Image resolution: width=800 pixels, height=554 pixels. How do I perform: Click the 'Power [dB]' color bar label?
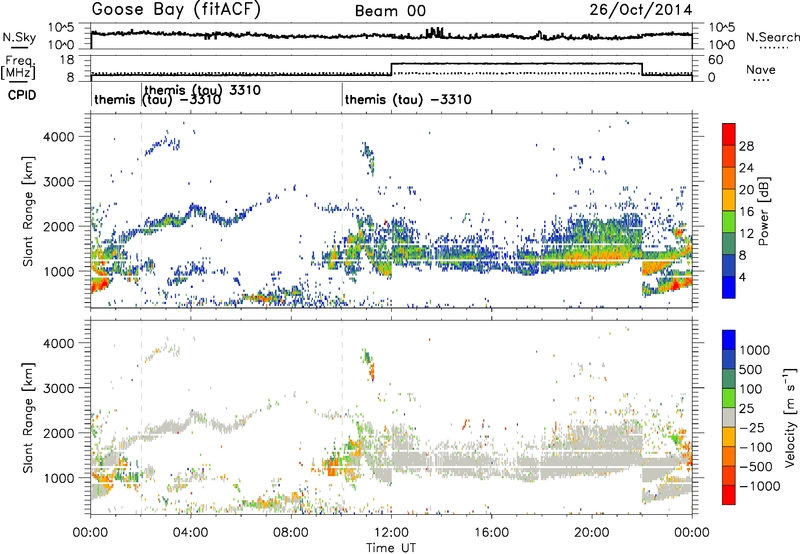tap(763, 211)
